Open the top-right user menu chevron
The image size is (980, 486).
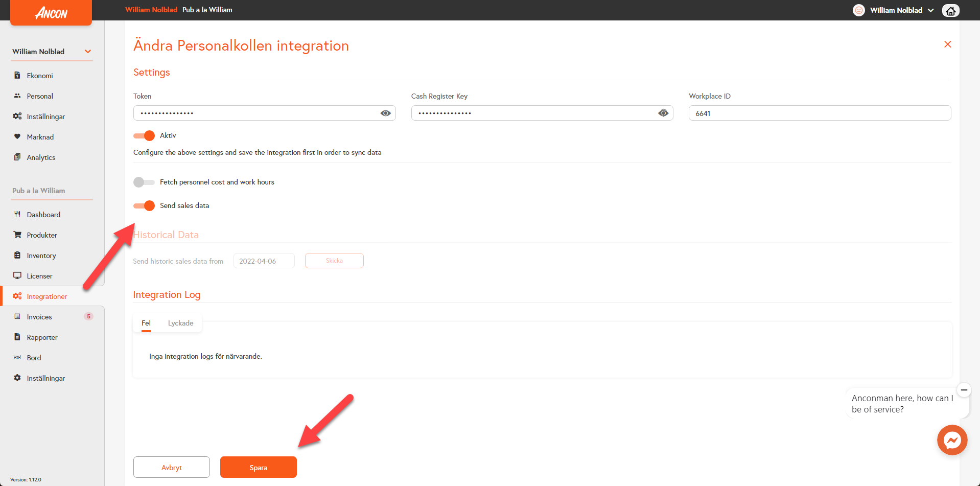pos(931,10)
